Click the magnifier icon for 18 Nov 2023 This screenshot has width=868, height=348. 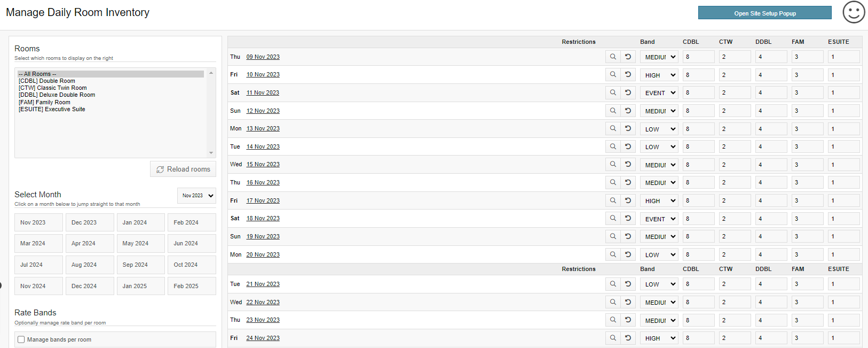click(613, 219)
